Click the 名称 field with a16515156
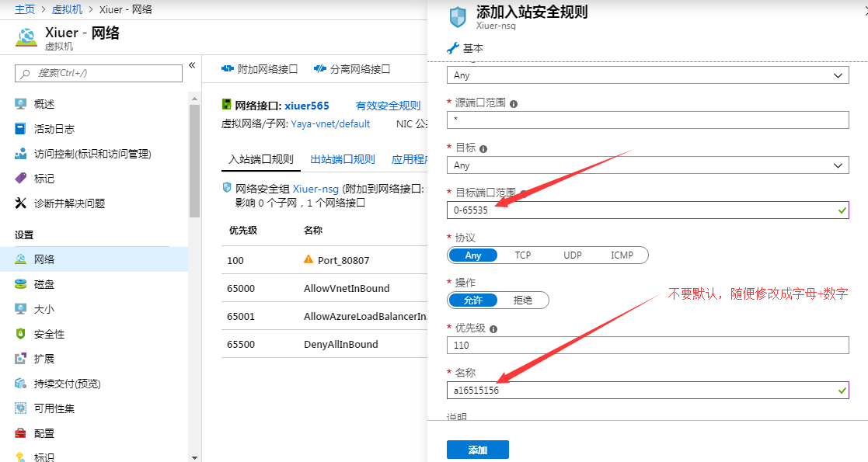 tap(647, 390)
